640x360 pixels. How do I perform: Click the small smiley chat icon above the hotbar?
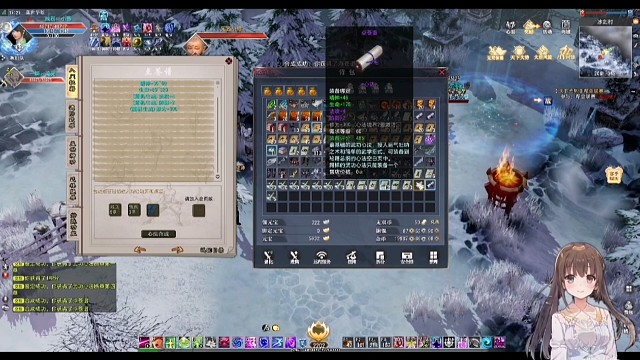[x=276, y=328]
